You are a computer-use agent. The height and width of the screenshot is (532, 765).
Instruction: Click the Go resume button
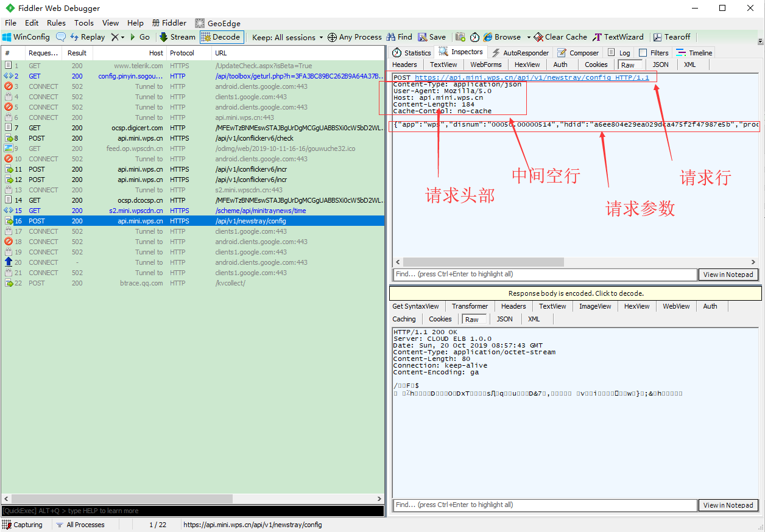click(139, 37)
